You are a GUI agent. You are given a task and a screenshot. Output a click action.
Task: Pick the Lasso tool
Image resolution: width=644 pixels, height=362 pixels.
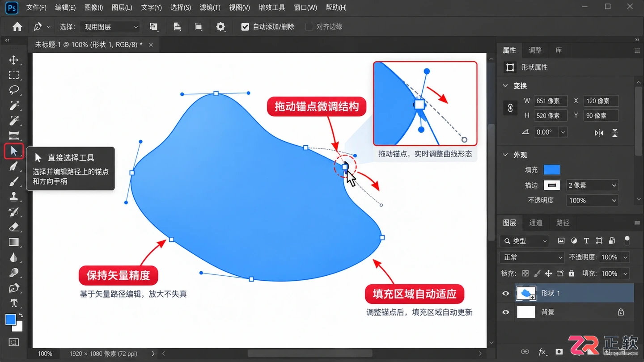(14, 90)
